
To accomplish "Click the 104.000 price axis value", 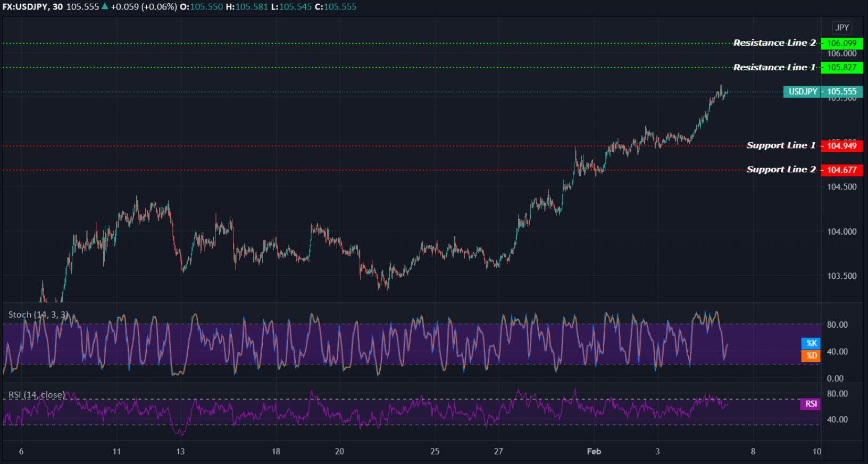I will (x=842, y=231).
